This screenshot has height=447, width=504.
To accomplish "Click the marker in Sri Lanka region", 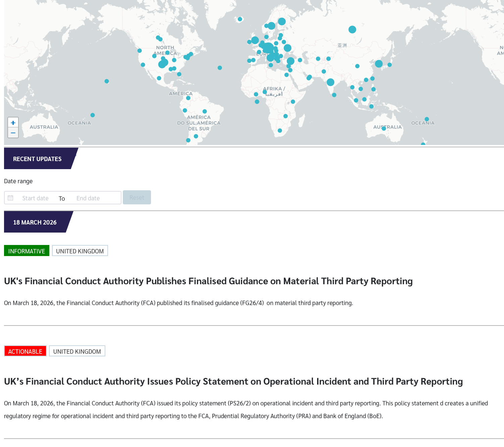I will tap(334, 95).
